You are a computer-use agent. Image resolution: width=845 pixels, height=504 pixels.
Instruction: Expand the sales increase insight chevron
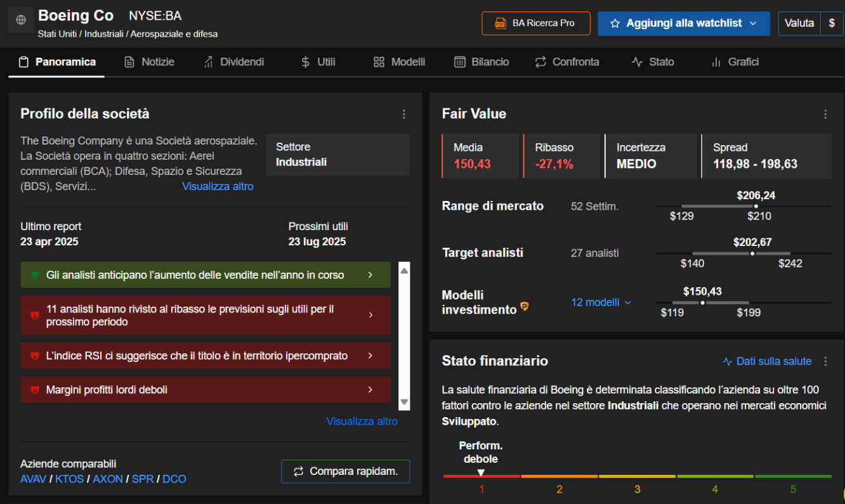tap(370, 275)
